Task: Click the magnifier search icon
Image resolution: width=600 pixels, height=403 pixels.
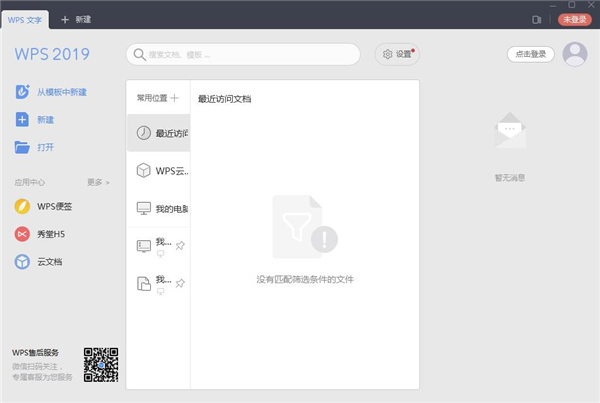Action: 139,55
